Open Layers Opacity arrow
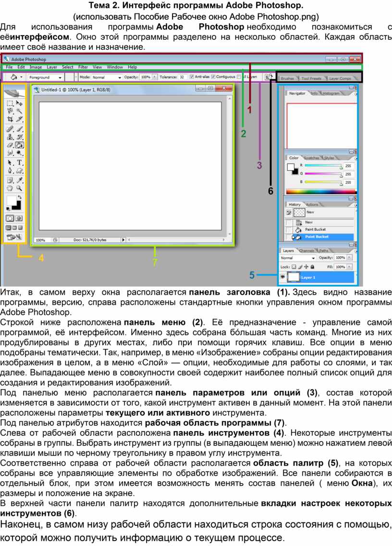Screen dimensions: 392x546 [x=350, y=258]
